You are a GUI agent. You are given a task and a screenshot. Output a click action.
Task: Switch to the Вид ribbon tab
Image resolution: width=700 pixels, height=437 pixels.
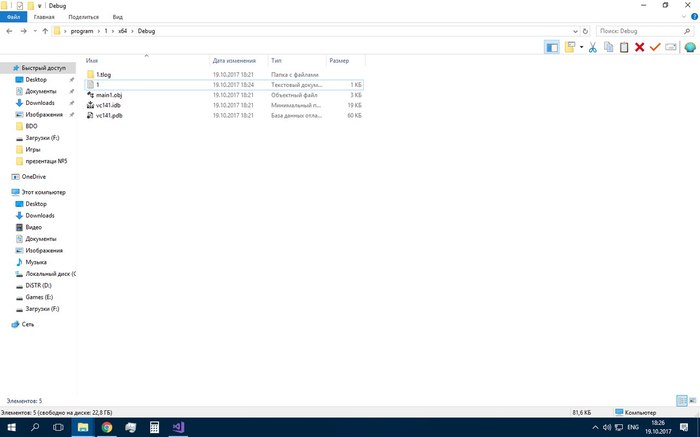[x=118, y=17]
